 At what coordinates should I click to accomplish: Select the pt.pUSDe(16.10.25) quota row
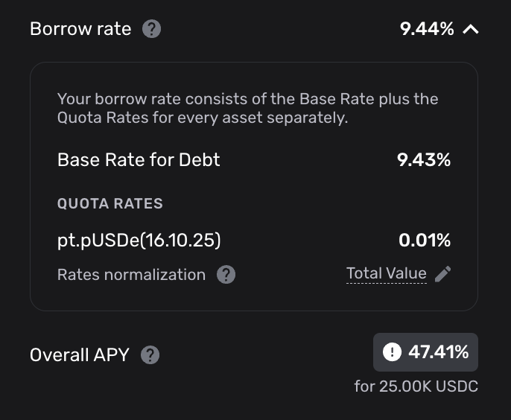[254, 241]
